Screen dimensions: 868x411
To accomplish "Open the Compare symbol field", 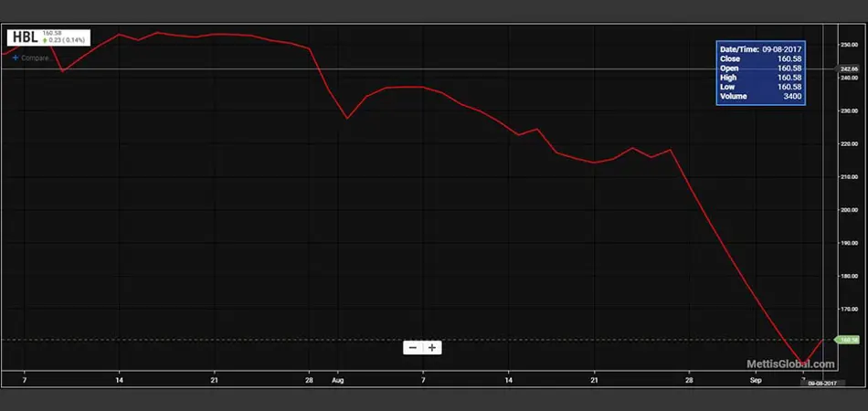I will point(35,58).
